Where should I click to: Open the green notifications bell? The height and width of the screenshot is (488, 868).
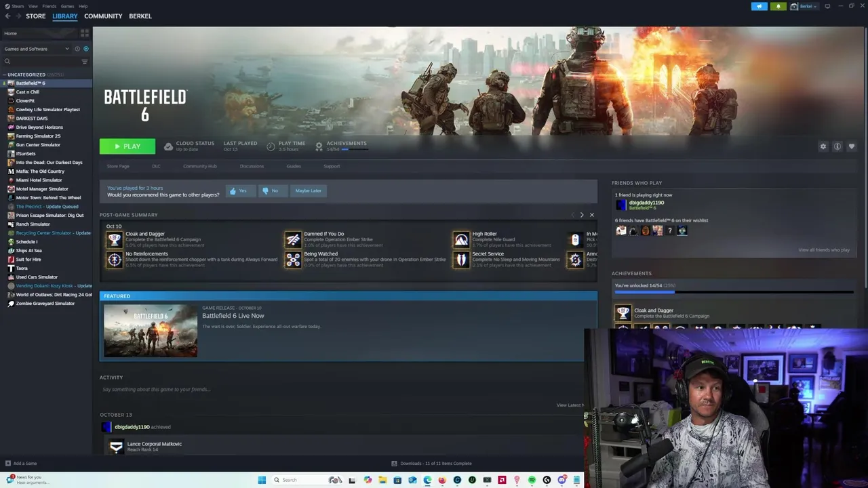coord(778,6)
